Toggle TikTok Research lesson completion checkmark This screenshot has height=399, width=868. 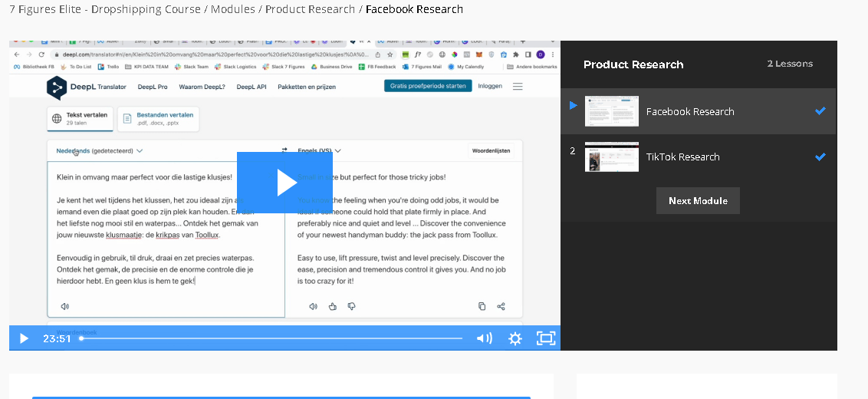pos(820,157)
